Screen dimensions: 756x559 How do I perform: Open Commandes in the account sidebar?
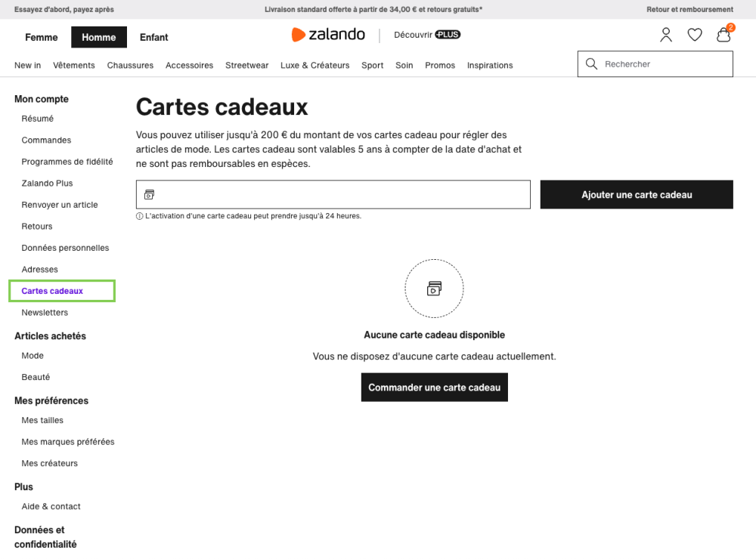point(46,141)
